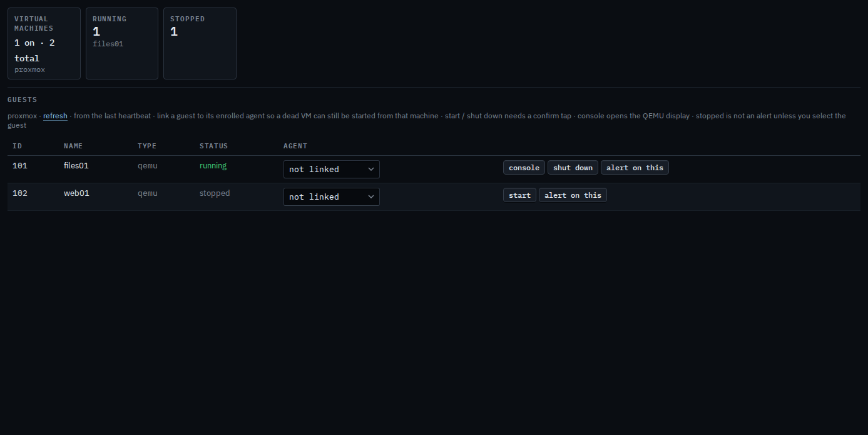Click the qemu type cell for files01
This screenshot has width=868, height=435.
[x=148, y=166]
